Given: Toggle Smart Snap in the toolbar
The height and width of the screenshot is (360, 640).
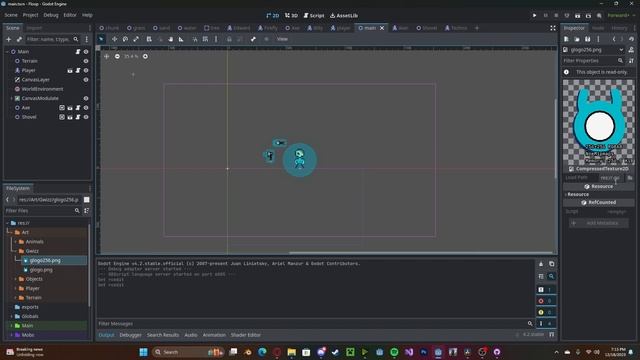Looking at the screenshot, I should point(195,39).
